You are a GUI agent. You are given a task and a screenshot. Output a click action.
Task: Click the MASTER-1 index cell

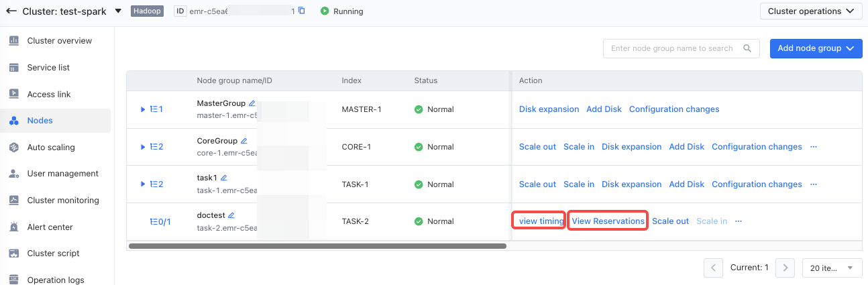362,109
